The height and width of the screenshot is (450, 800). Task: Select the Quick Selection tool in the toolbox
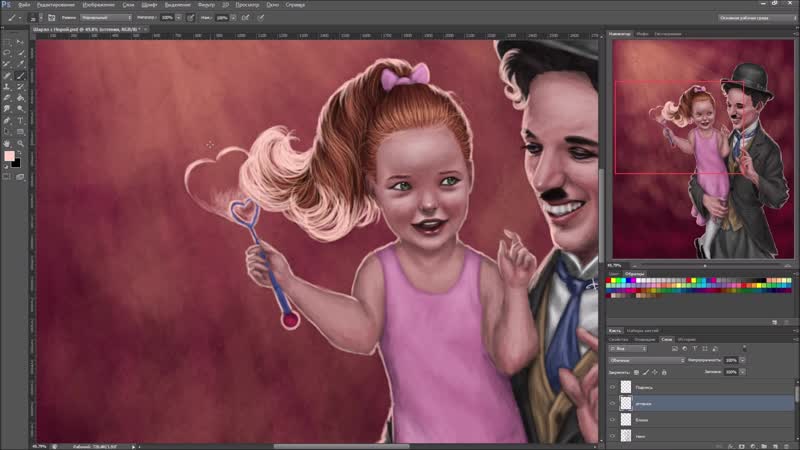click(x=20, y=52)
